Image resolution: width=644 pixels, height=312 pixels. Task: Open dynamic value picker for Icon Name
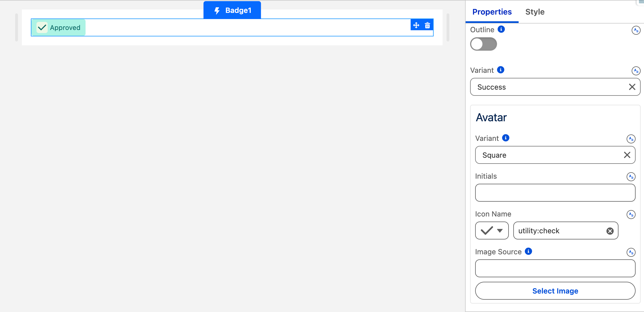pos(631,215)
